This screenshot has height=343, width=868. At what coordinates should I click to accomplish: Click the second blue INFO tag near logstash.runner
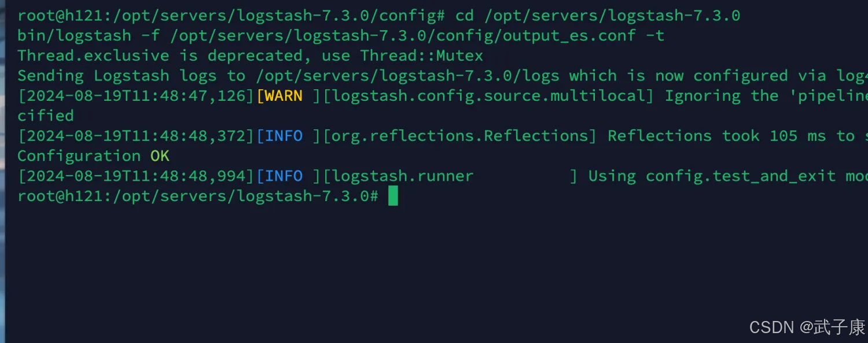(x=284, y=176)
